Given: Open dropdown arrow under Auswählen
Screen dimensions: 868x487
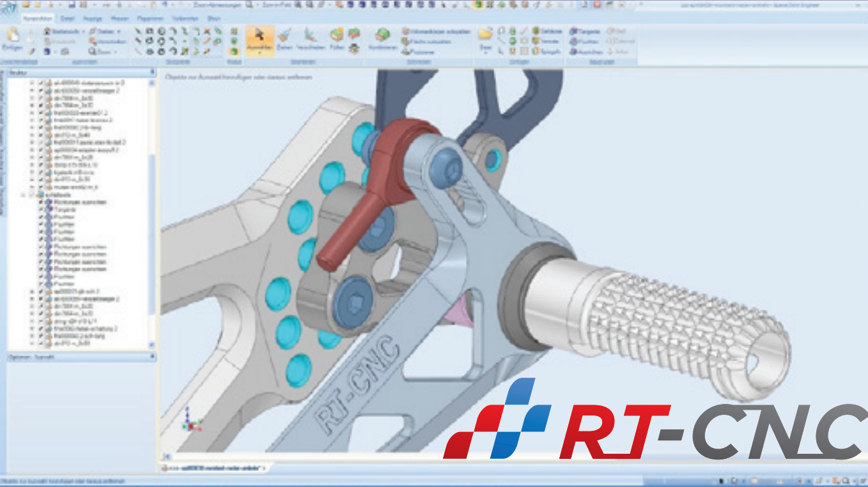Looking at the screenshot, I should pos(259,53).
